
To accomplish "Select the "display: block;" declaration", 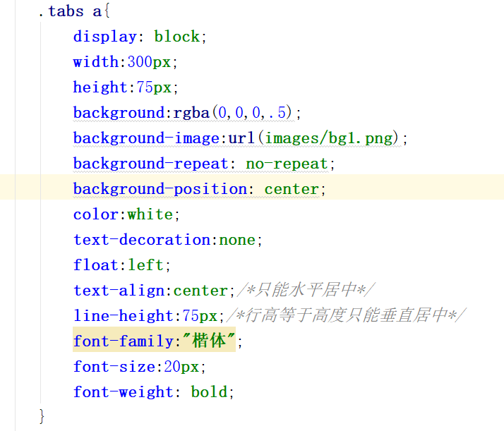I will (140, 37).
